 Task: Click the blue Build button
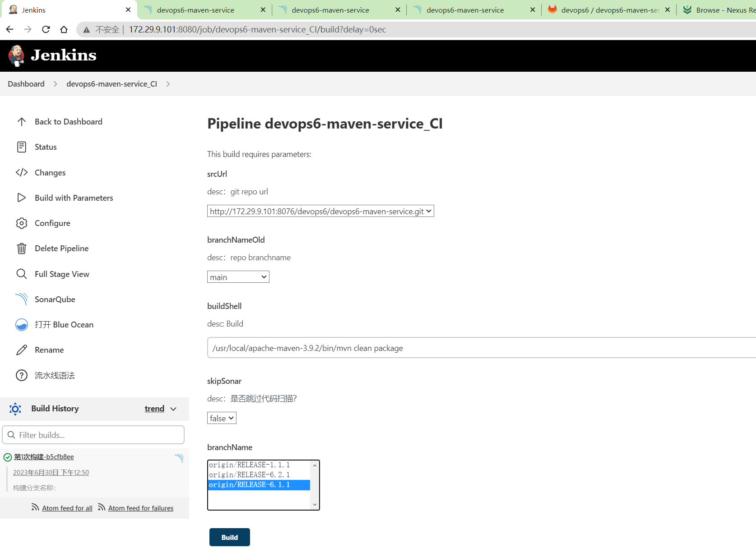[230, 537]
